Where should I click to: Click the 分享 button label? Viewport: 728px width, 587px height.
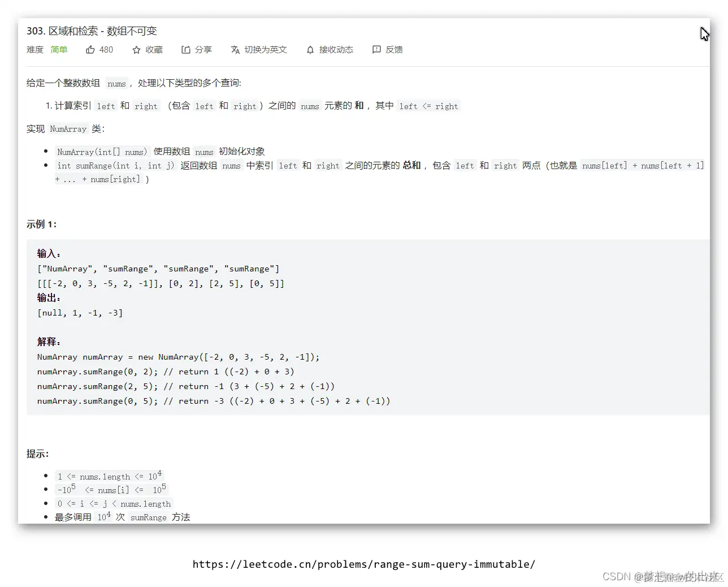pyautogui.click(x=203, y=50)
